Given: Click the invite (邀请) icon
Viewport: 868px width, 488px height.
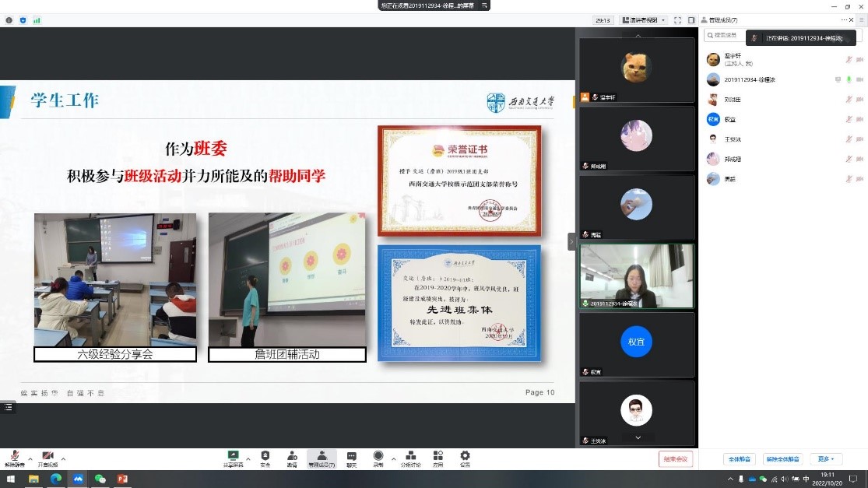Looking at the screenshot, I should (292, 458).
